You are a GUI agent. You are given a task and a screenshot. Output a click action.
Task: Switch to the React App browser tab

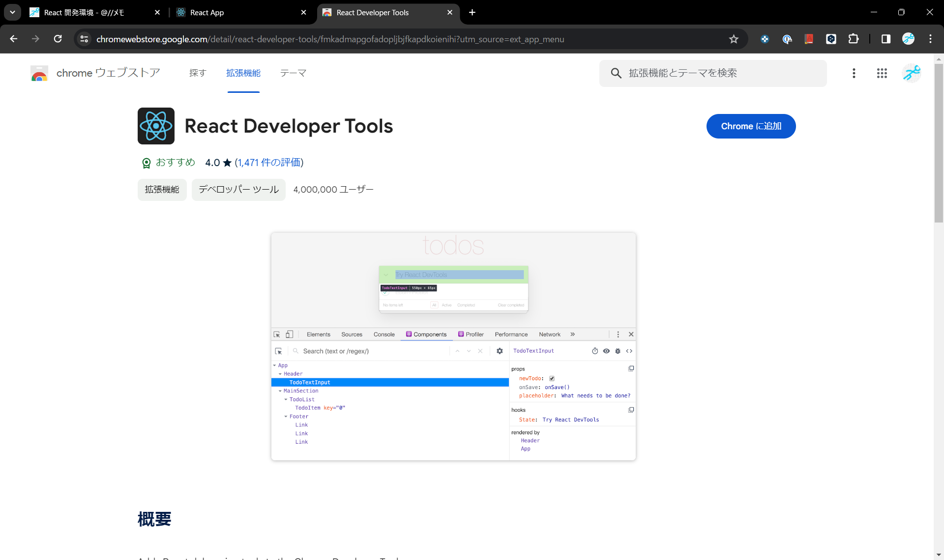pos(206,12)
